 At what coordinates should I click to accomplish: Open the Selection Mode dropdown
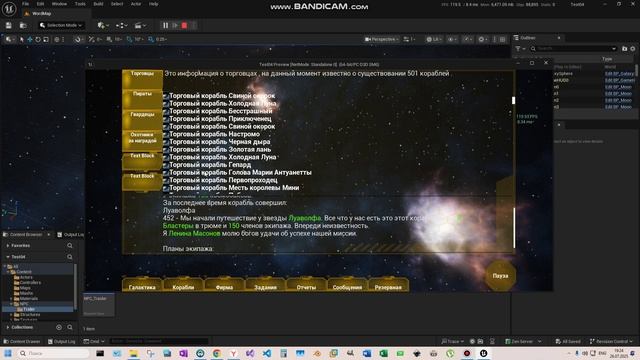pos(61,25)
